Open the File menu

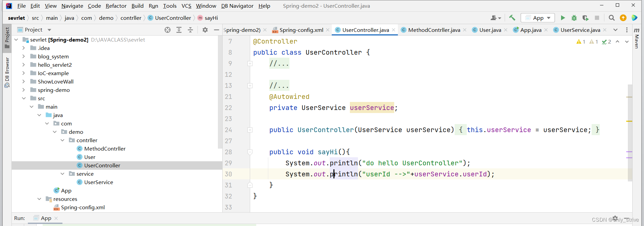coord(21,6)
